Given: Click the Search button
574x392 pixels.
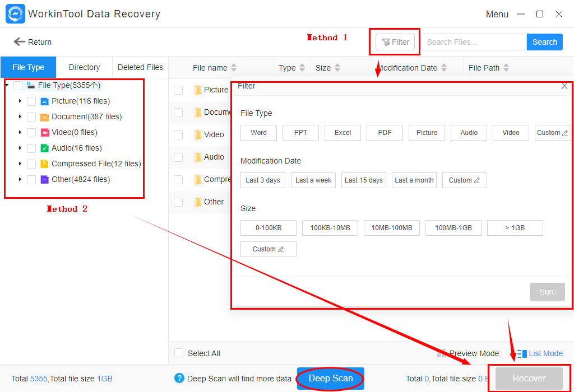Looking at the screenshot, I should click(x=545, y=42).
